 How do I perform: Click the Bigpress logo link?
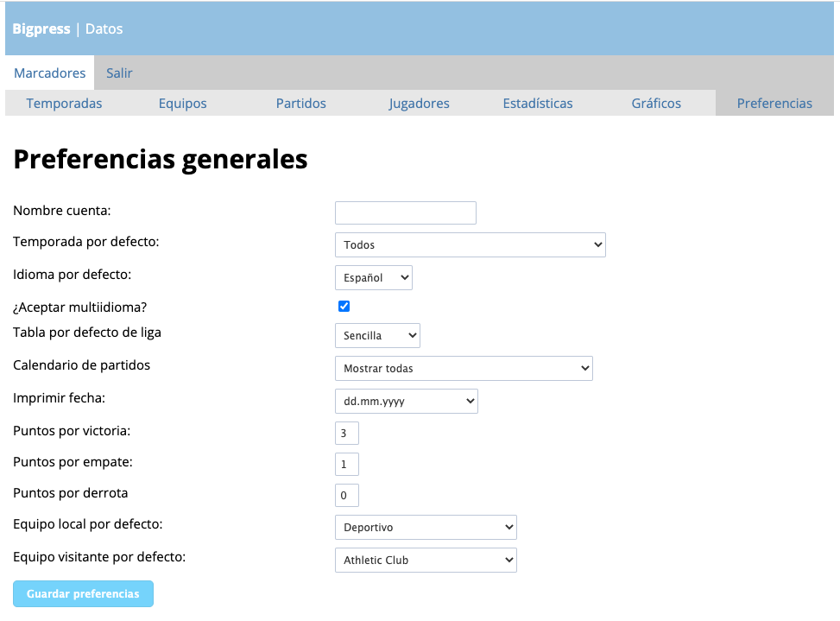pos(41,29)
